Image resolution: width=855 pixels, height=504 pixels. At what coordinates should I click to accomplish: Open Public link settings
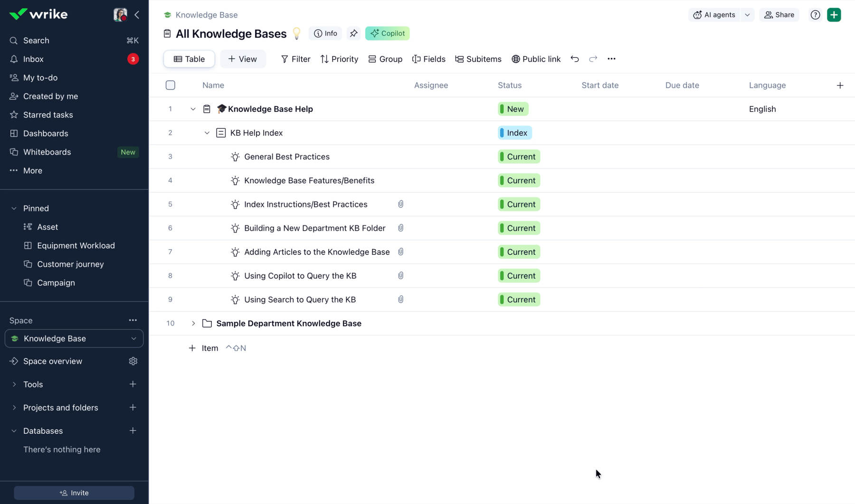tap(536, 59)
